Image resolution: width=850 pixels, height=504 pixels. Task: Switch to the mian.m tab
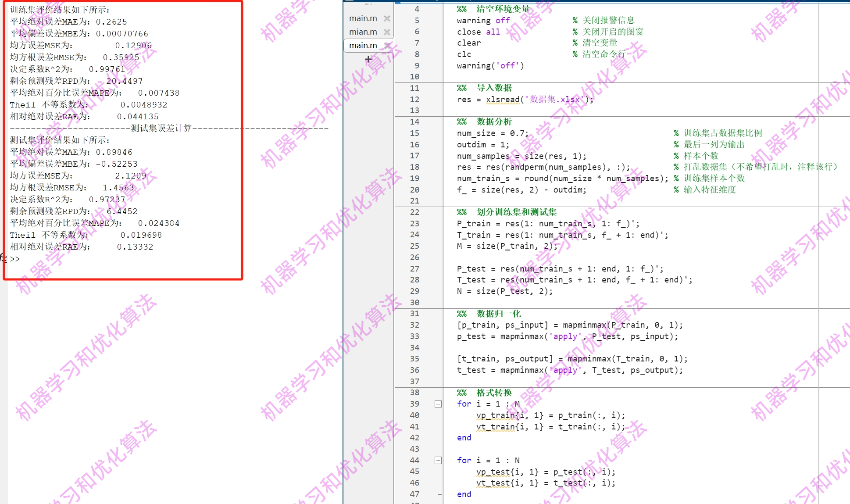(x=363, y=32)
